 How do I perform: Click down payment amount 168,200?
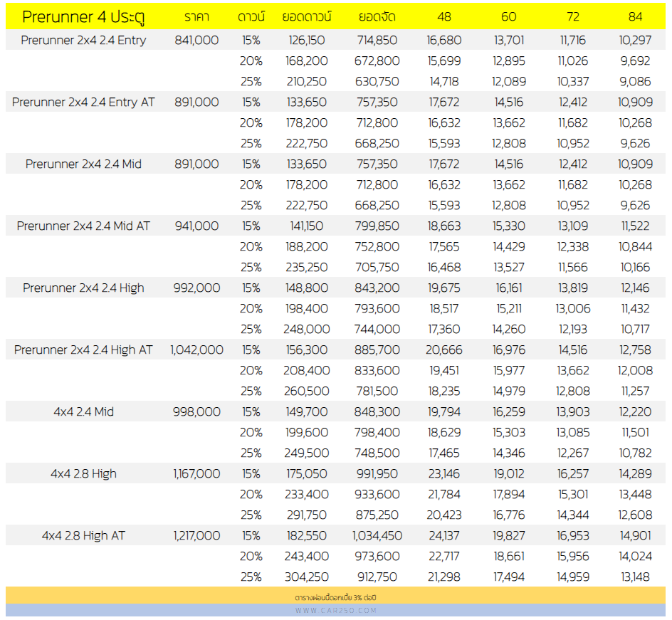click(306, 61)
